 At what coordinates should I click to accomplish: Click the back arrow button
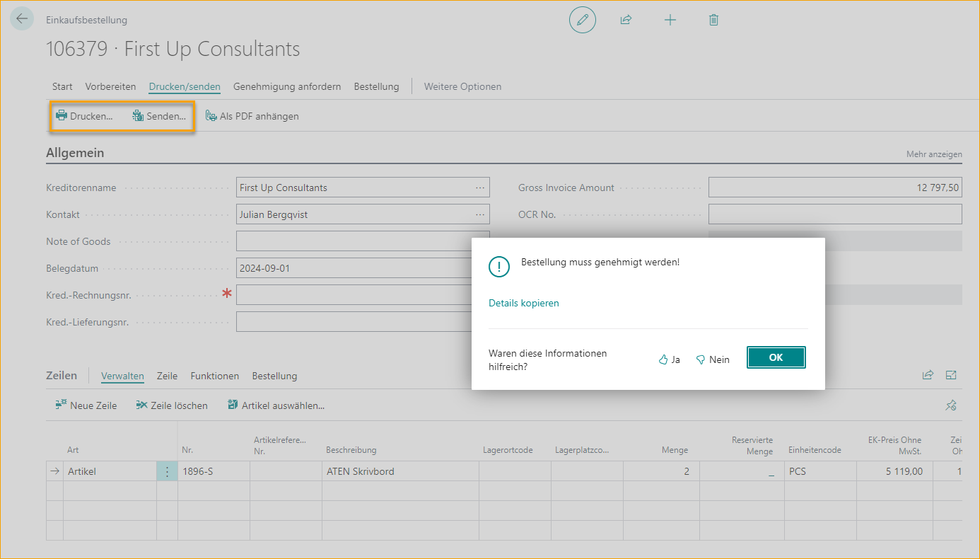[22, 19]
